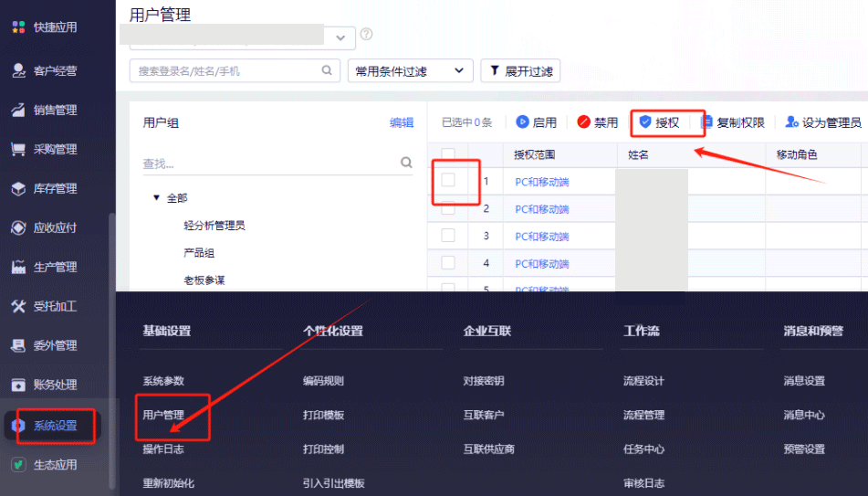Click the 应收应付 sidebar icon
Viewport: 868px width, 496px height.
18,227
